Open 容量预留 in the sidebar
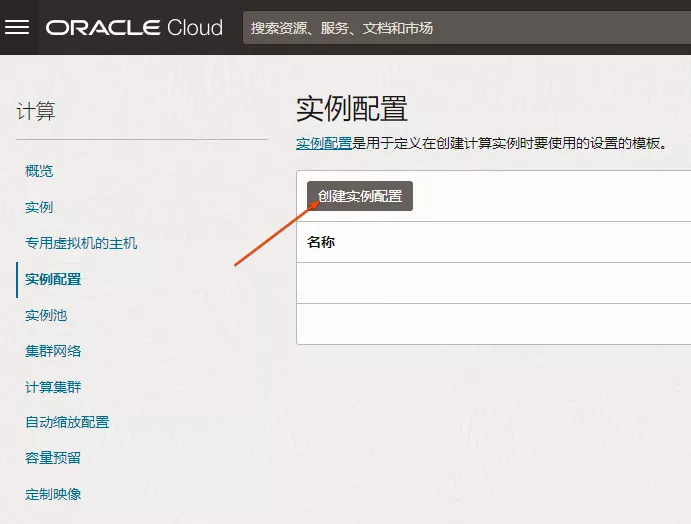 (53, 458)
